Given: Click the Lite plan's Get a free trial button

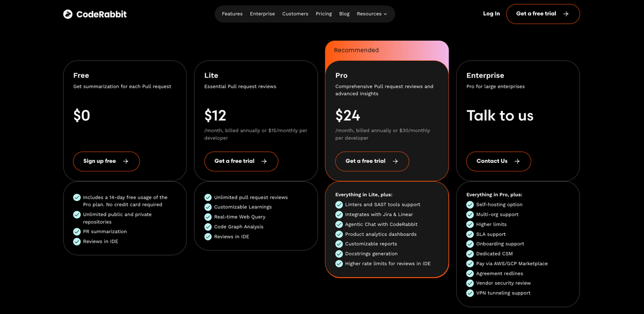Looking at the screenshot, I should (241, 161).
